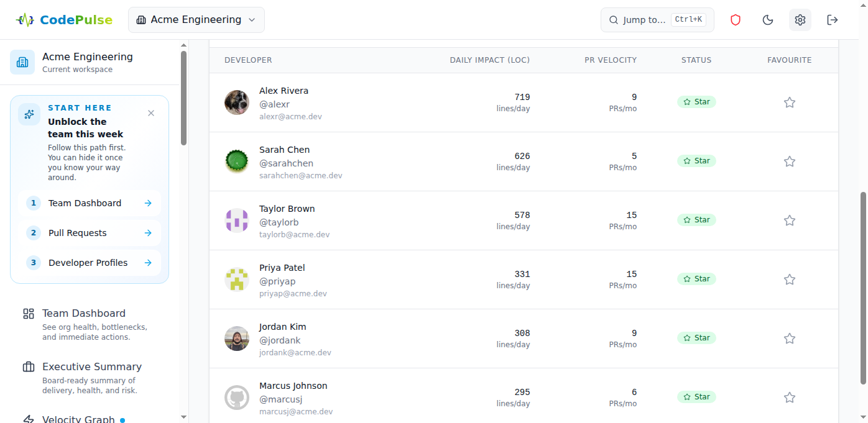Screen dimensions: 868x423
Task: Click the CodePulse logo icon
Action: (25, 20)
